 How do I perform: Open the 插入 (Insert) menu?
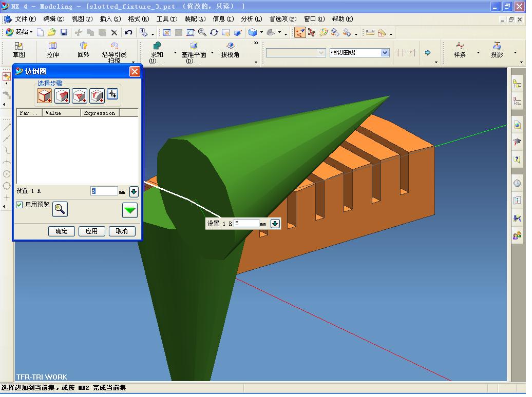110,19
